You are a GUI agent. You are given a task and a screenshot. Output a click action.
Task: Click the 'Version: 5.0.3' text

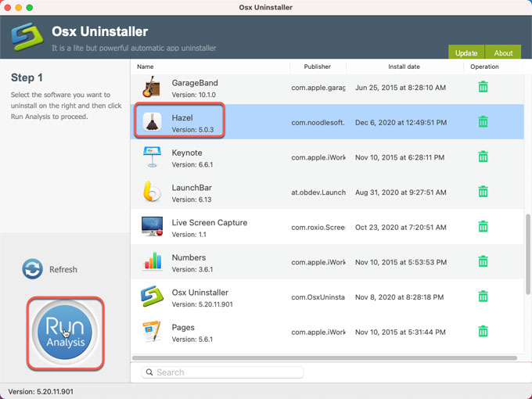[x=192, y=130]
